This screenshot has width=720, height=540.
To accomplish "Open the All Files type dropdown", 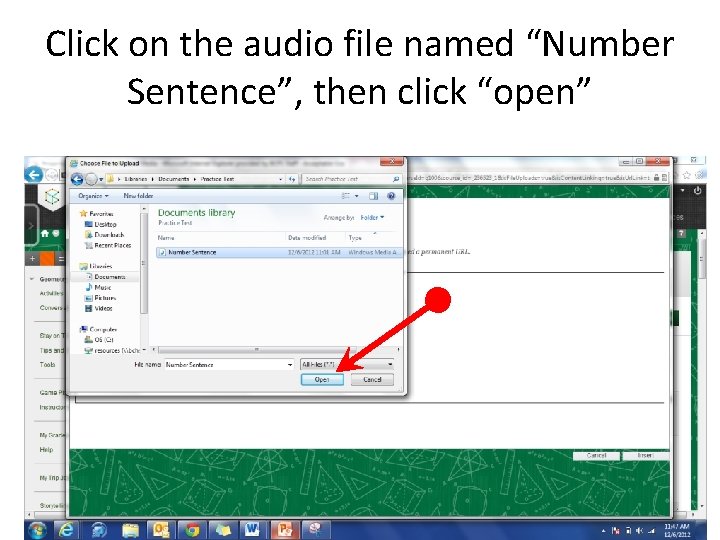I will [348, 365].
